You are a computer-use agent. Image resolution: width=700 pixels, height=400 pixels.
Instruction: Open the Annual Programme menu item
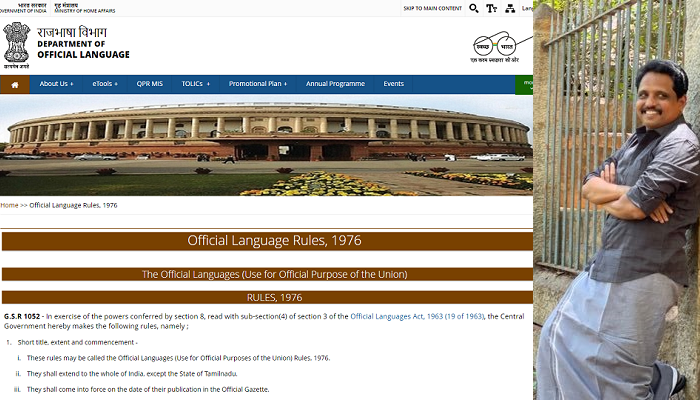click(x=335, y=84)
